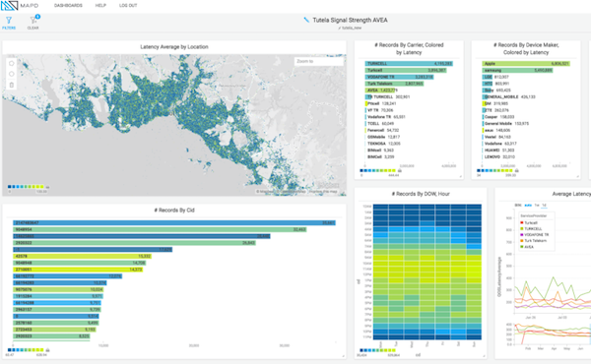
Task: Lock the color legend in Device Maker chart
Action: pos(517,170)
